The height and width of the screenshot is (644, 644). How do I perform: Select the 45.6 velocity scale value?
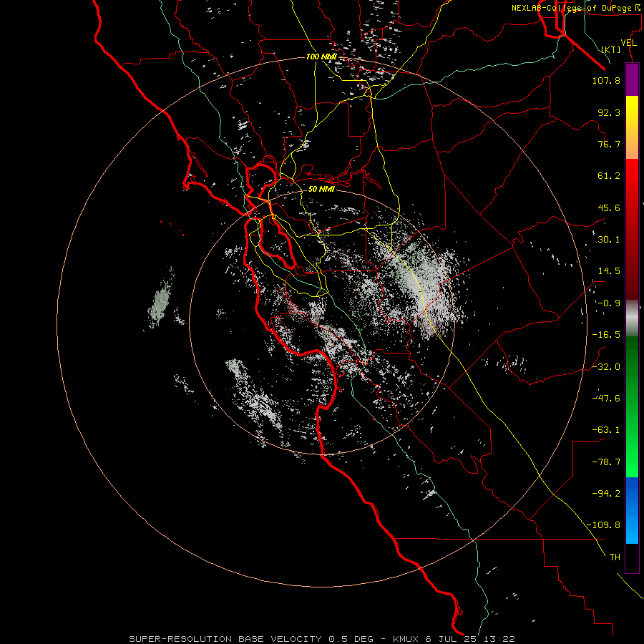click(x=609, y=208)
